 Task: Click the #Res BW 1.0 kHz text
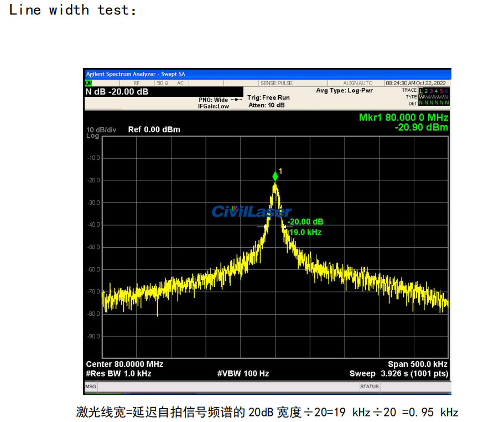118,373
